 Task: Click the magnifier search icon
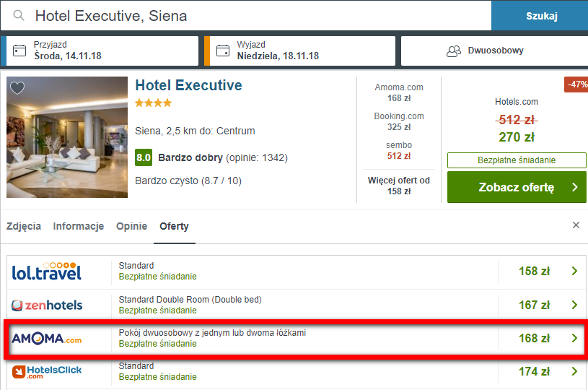tap(18, 15)
